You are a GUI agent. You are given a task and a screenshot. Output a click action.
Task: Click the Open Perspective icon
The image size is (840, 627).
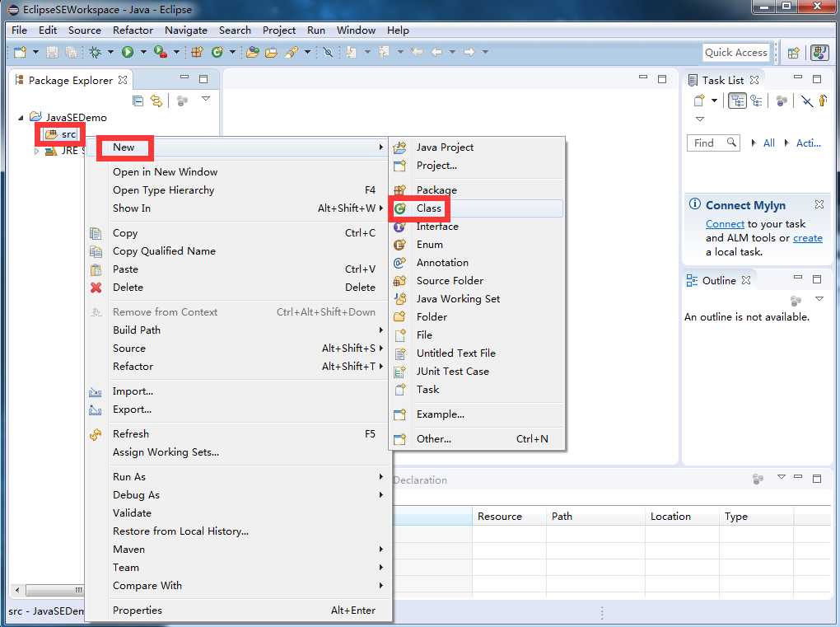click(x=794, y=53)
